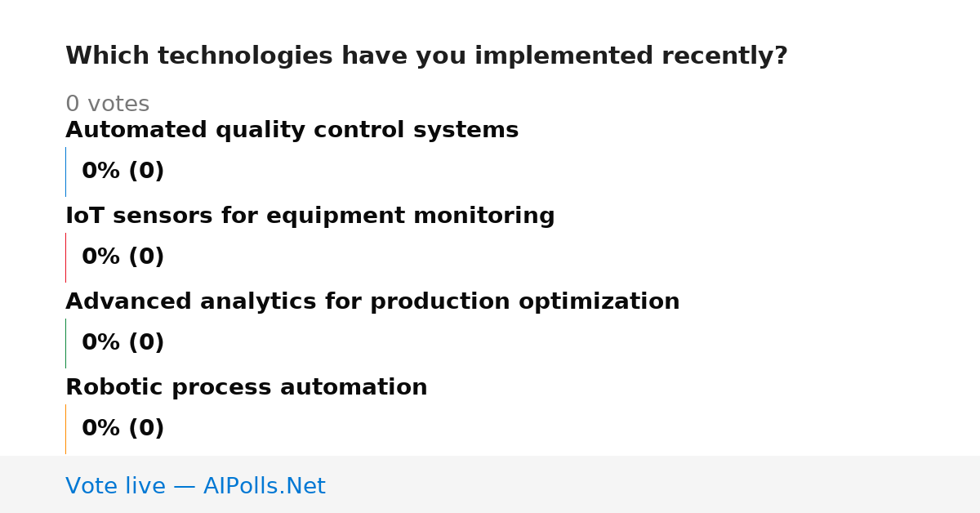Click the red result bar for IoT sensors
The width and height of the screenshot is (980, 513).
point(65,257)
